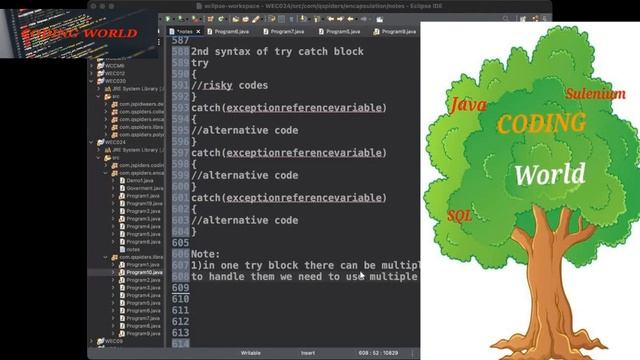Click the cursor position 608 : 52 status field
The height and width of the screenshot is (360, 640).
[378, 353]
